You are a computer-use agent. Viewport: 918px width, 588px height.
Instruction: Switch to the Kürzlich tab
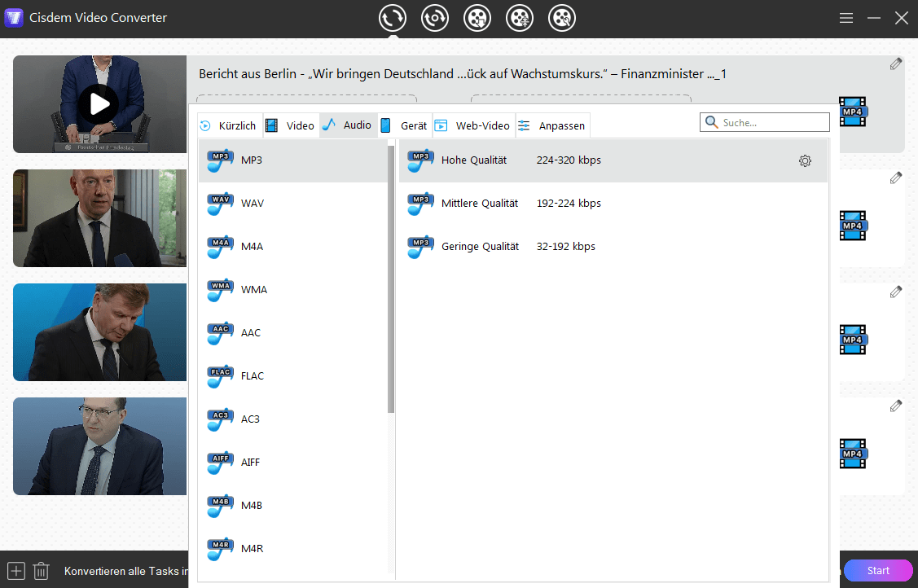tap(230, 125)
